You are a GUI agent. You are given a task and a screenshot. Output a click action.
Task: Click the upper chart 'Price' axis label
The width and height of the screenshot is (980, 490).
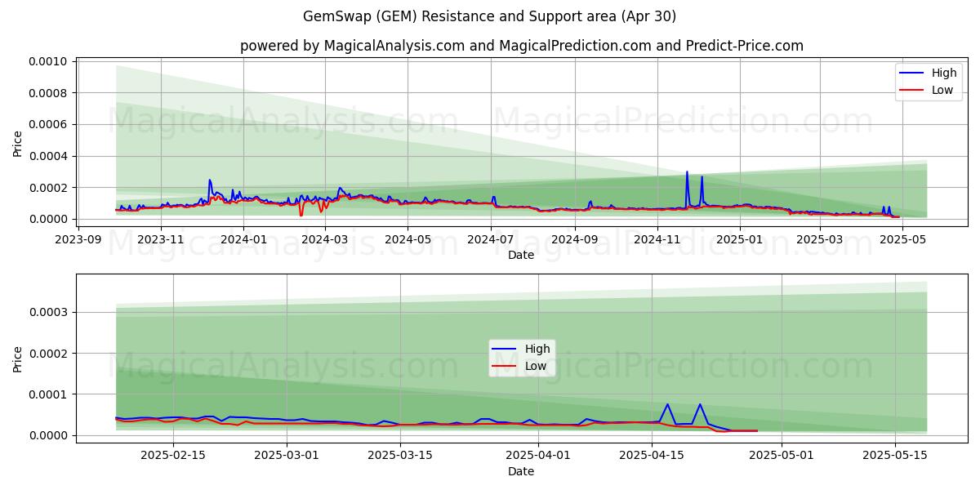18,144
